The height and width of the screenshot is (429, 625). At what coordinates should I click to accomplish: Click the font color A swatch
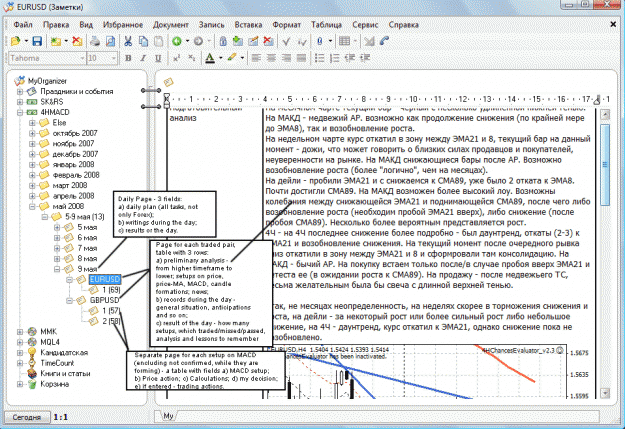[x=210, y=58]
